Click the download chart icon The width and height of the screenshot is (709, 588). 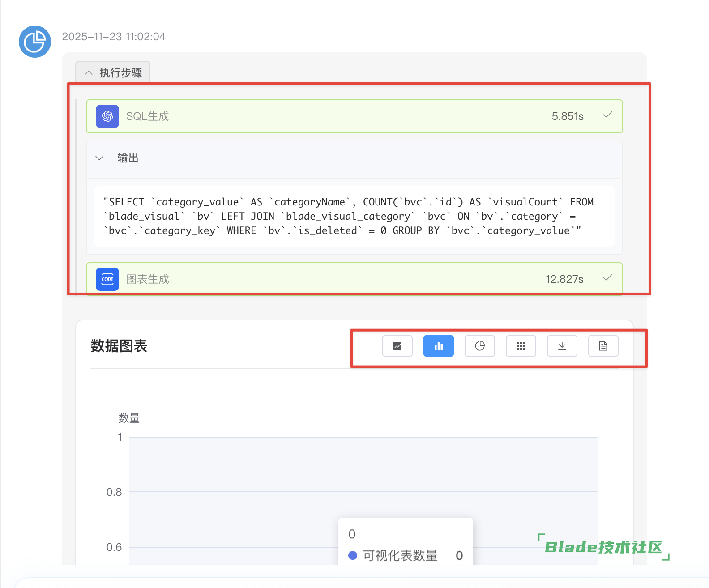pos(562,346)
